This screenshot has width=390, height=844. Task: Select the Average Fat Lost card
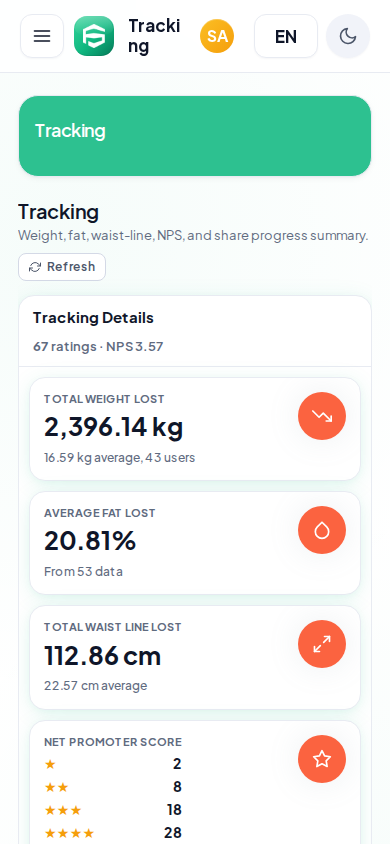click(195, 543)
